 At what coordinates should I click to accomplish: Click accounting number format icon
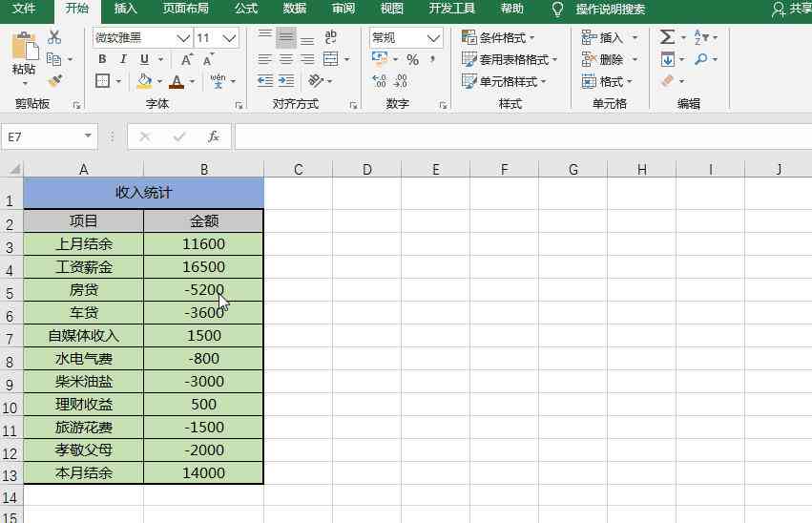[380, 58]
